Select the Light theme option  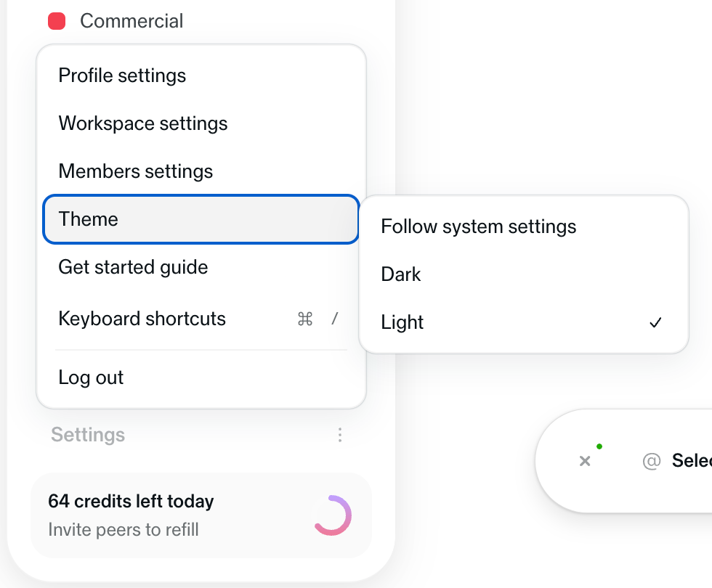pyautogui.click(x=402, y=322)
